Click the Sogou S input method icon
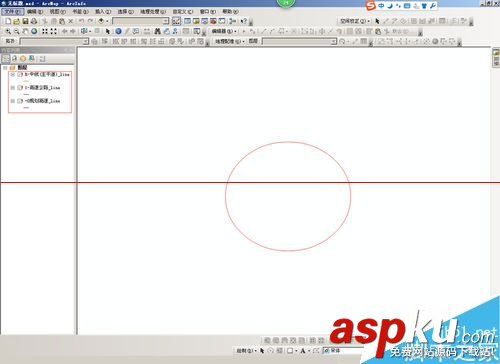500x364 pixels. 370,6
